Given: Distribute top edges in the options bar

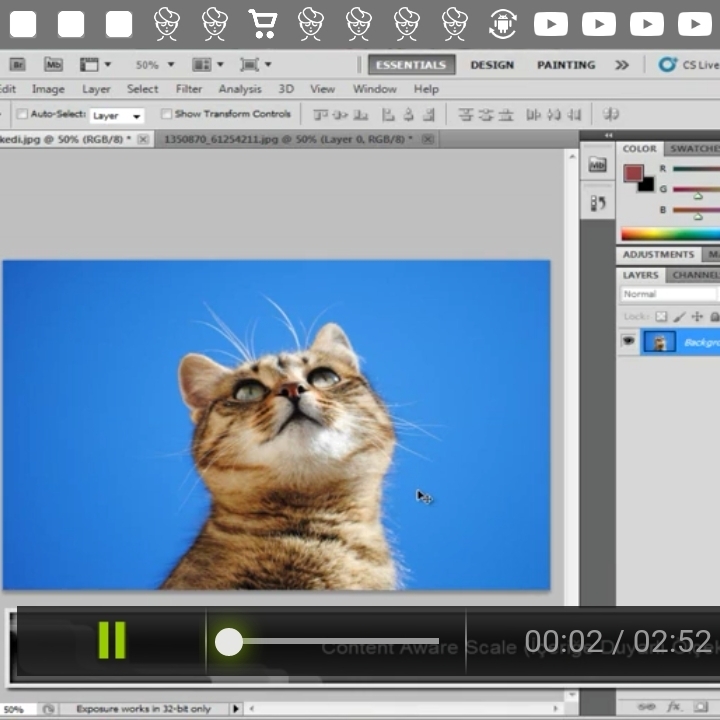Looking at the screenshot, I should pyautogui.click(x=466, y=114).
